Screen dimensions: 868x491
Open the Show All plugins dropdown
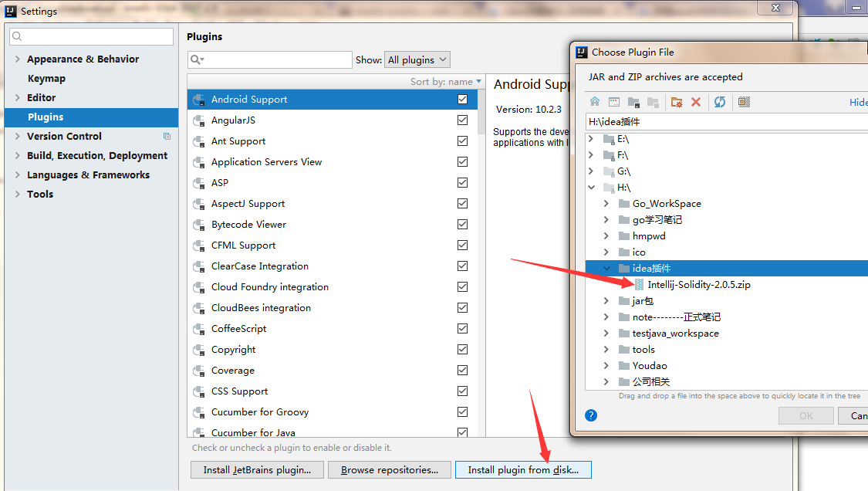point(417,60)
